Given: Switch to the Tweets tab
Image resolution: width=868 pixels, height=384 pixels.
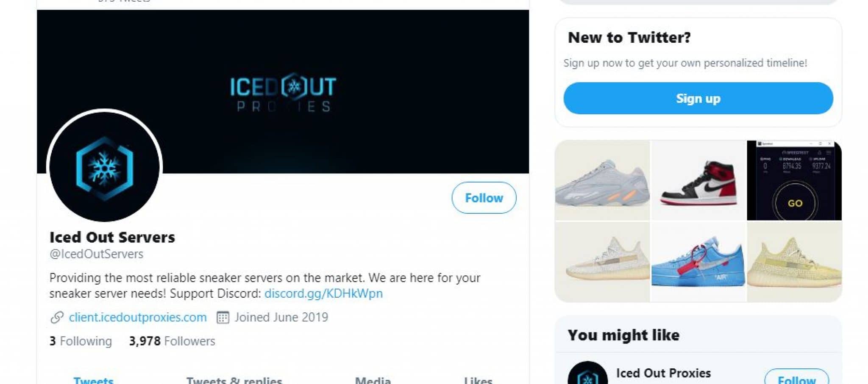Looking at the screenshot, I should click(x=93, y=380).
